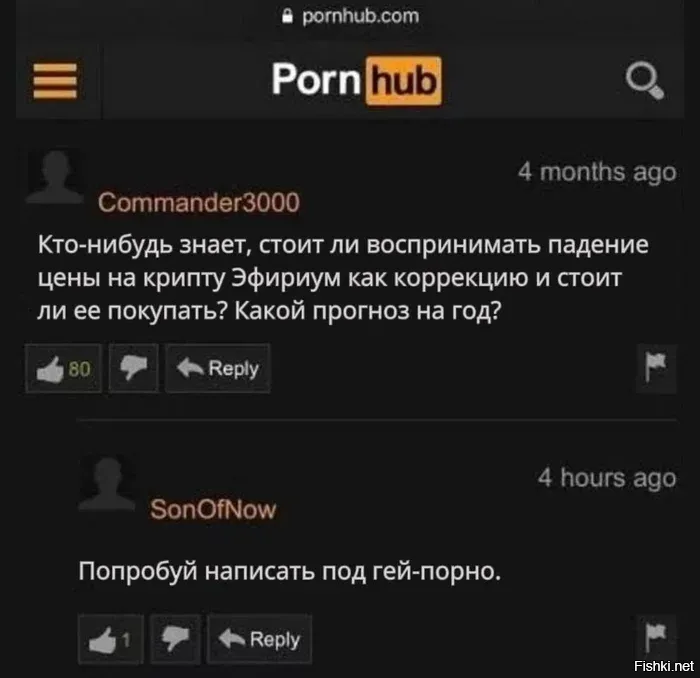The width and height of the screenshot is (700, 678).
Task: Click the Fishki.net watermark
Action: 664,666
